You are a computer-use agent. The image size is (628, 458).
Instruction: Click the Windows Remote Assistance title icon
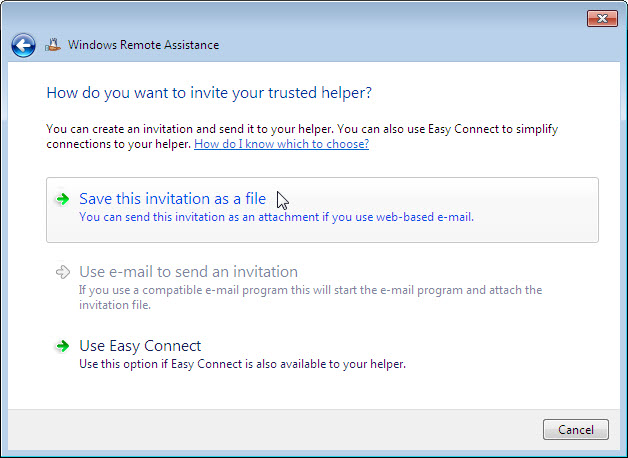(53, 45)
